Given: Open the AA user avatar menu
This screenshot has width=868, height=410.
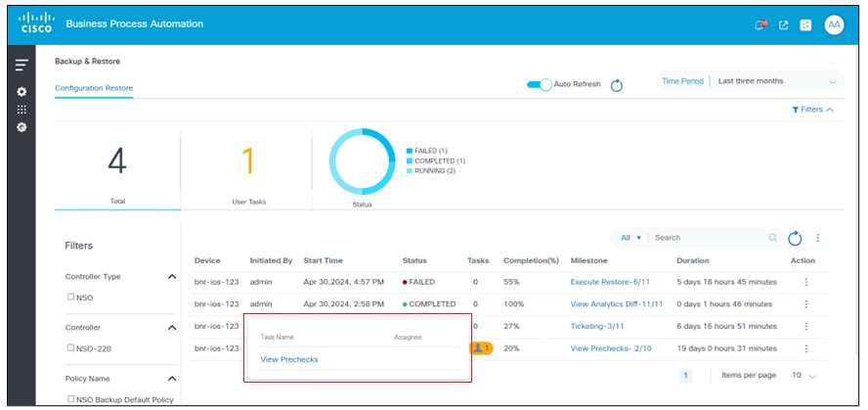Looking at the screenshot, I should [834, 24].
